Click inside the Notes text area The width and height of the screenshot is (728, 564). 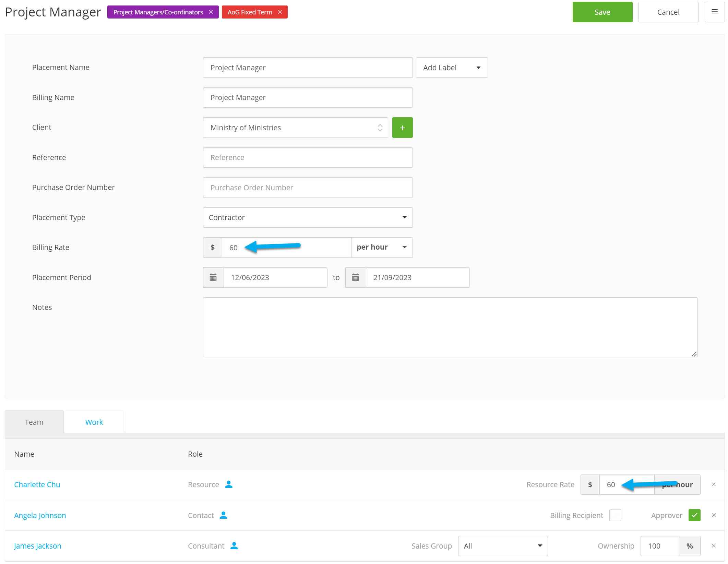[450, 327]
